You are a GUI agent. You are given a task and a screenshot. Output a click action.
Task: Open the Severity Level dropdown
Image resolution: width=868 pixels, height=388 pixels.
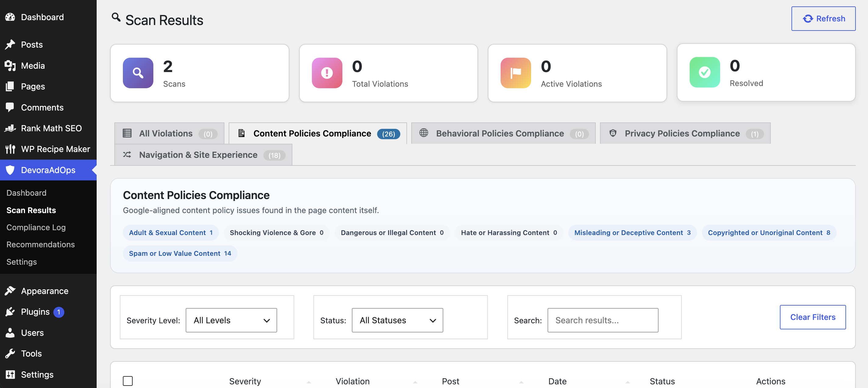[231, 320]
